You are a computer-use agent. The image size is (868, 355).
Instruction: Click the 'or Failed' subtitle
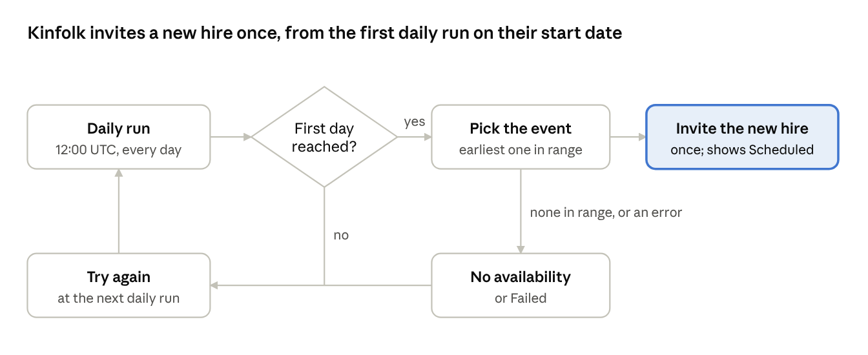pyautogui.click(x=521, y=298)
